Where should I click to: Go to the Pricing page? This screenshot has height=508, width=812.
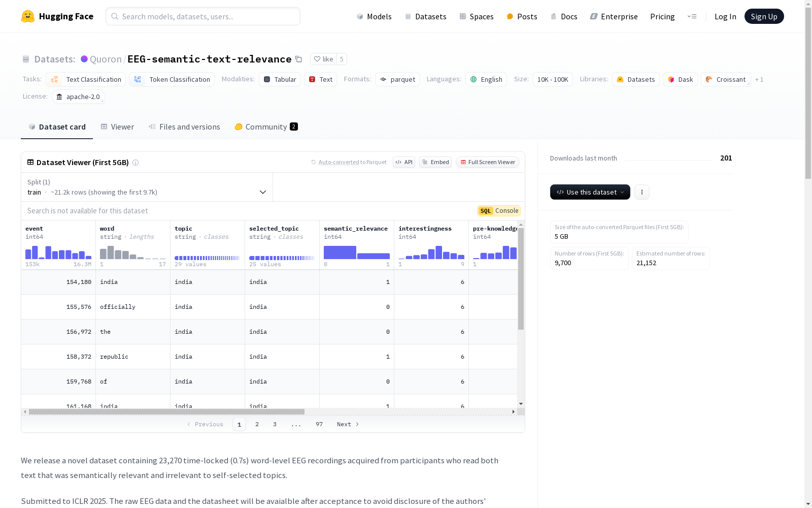click(x=662, y=16)
